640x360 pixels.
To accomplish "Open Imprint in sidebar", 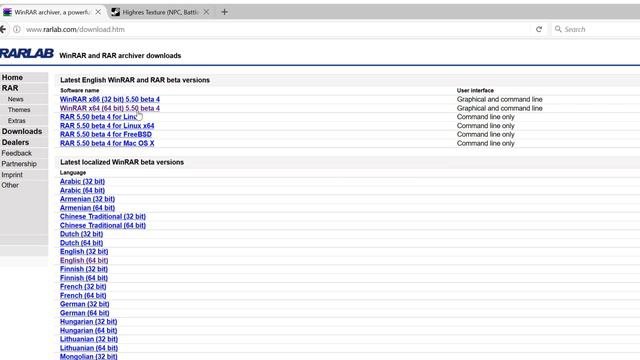I will (x=12, y=175).
